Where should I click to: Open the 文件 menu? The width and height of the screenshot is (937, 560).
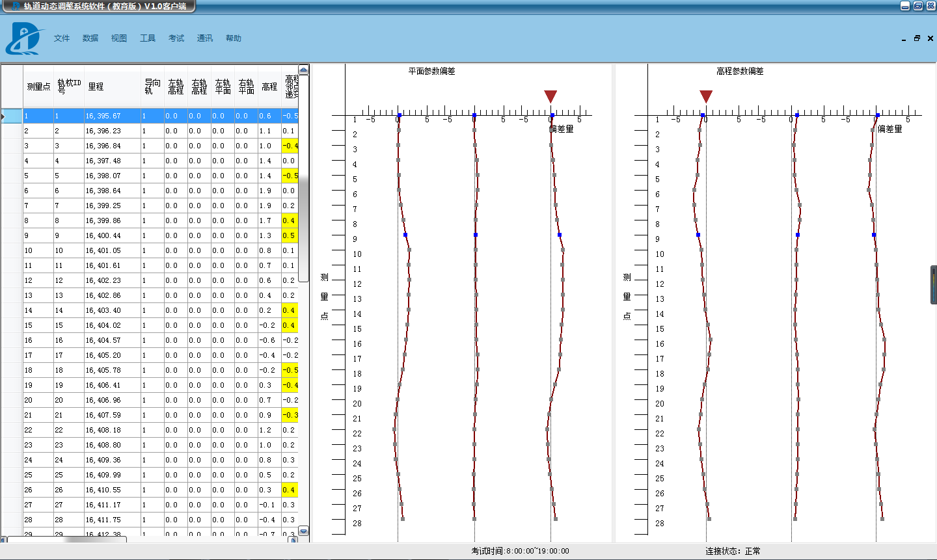pos(62,38)
